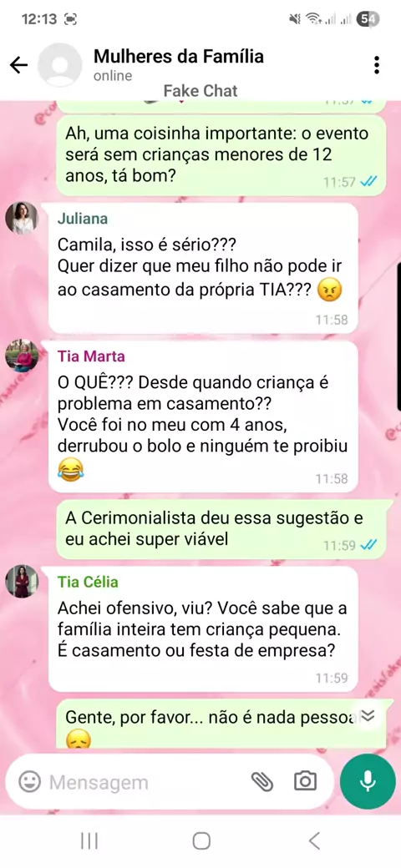Open Tia Marta's avatar
This screenshot has height=868, width=401.
(22, 356)
